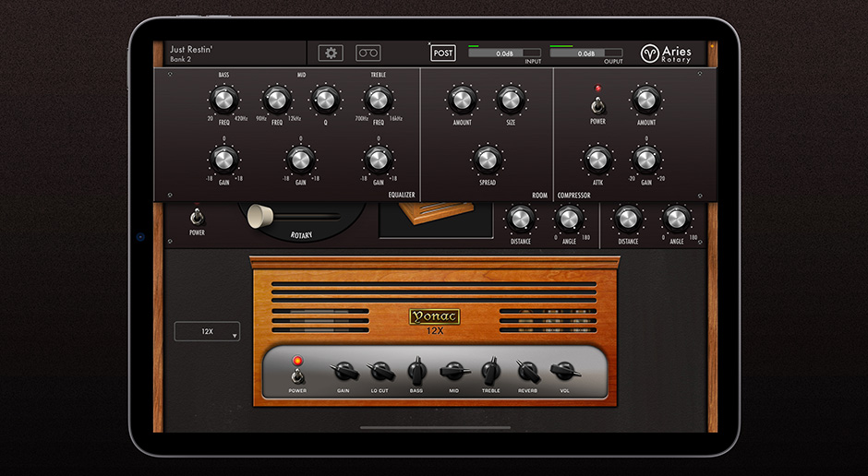Open the 12X amp model dropdown
The width and height of the screenshot is (868, 476).
click(x=208, y=331)
